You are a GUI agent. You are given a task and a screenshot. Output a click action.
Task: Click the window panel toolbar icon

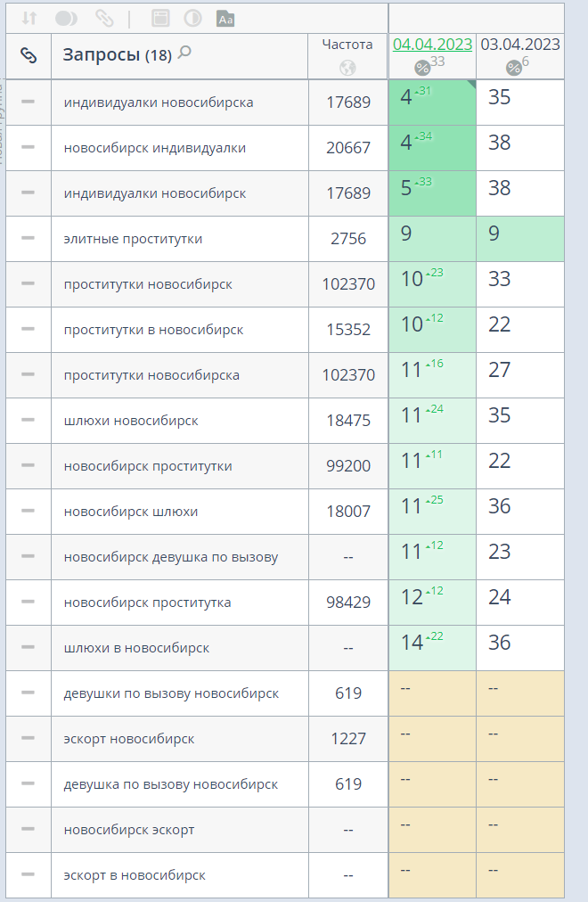point(160,18)
